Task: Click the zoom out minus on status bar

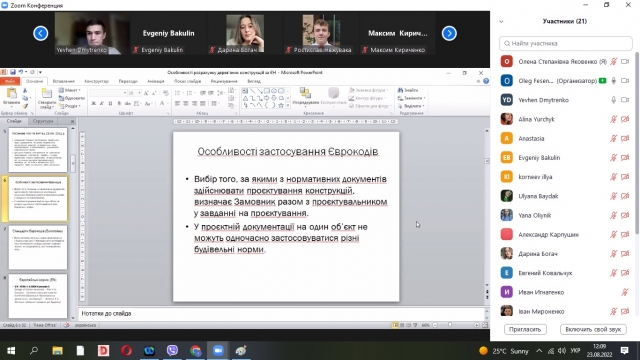Action: click(x=435, y=325)
